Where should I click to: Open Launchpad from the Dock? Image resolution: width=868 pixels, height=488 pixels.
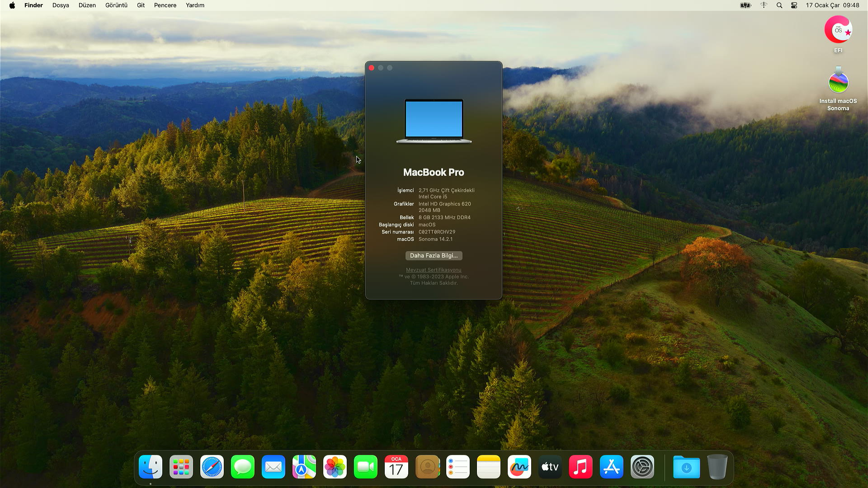tap(181, 467)
